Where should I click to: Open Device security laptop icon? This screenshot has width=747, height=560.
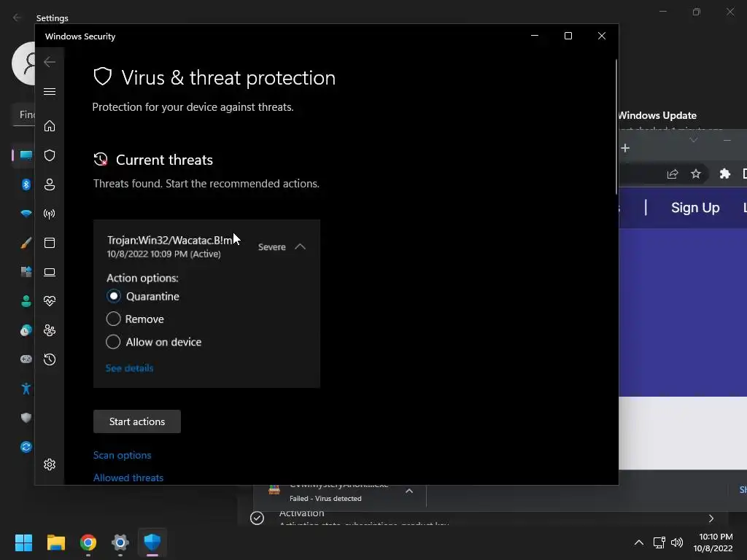tap(50, 273)
